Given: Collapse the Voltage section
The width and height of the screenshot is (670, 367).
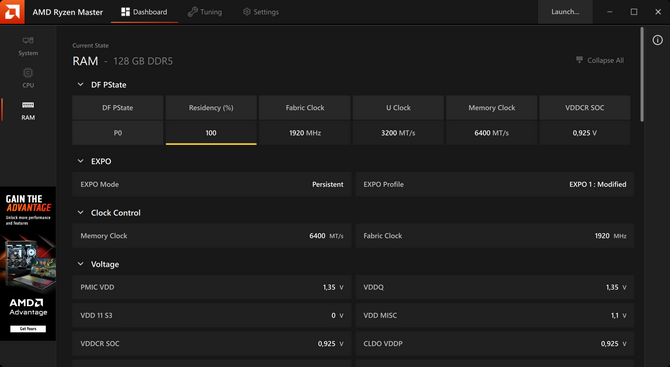Looking at the screenshot, I should pyautogui.click(x=80, y=264).
